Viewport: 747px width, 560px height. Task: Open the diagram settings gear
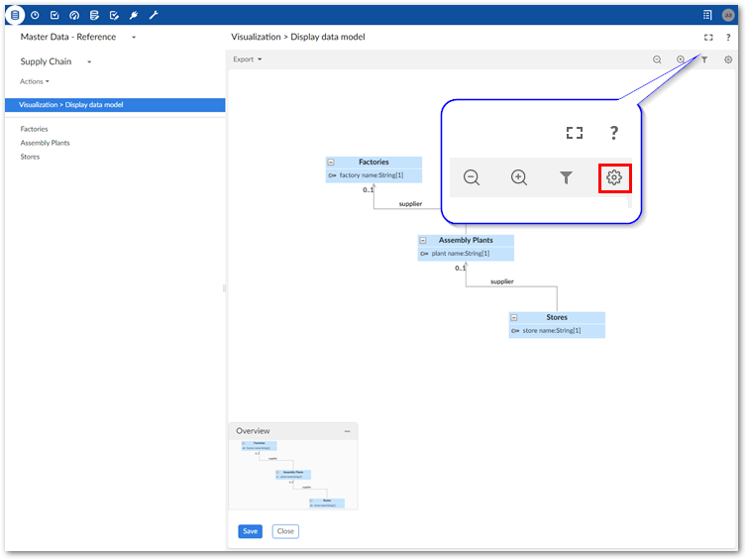click(x=728, y=59)
